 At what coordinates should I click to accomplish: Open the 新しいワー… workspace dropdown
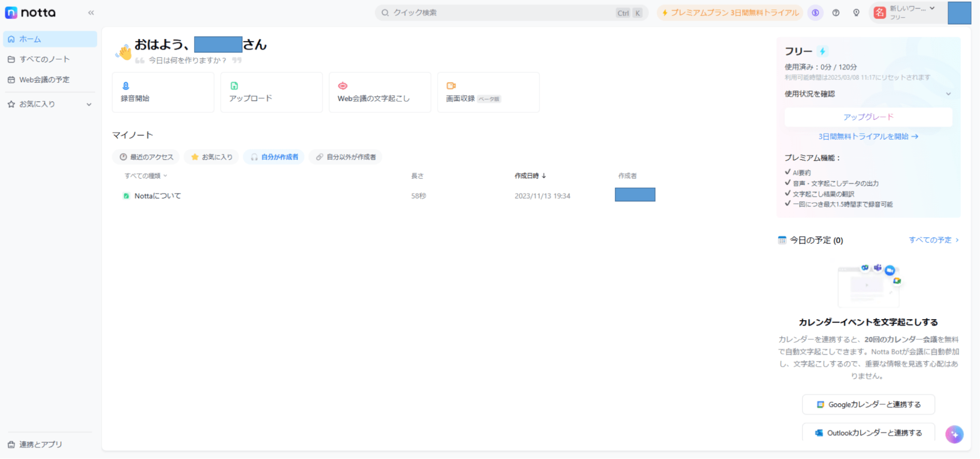coord(907,13)
